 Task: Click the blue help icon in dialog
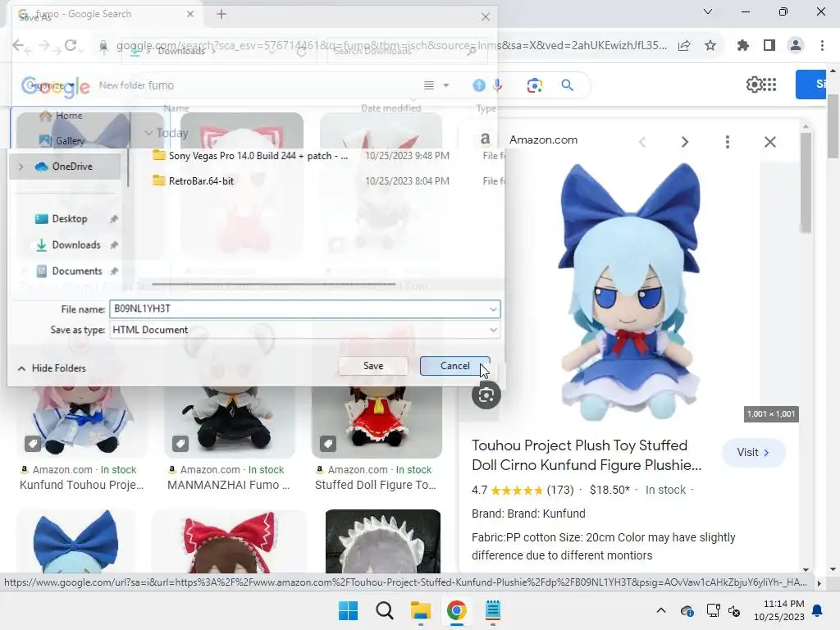tap(479, 85)
